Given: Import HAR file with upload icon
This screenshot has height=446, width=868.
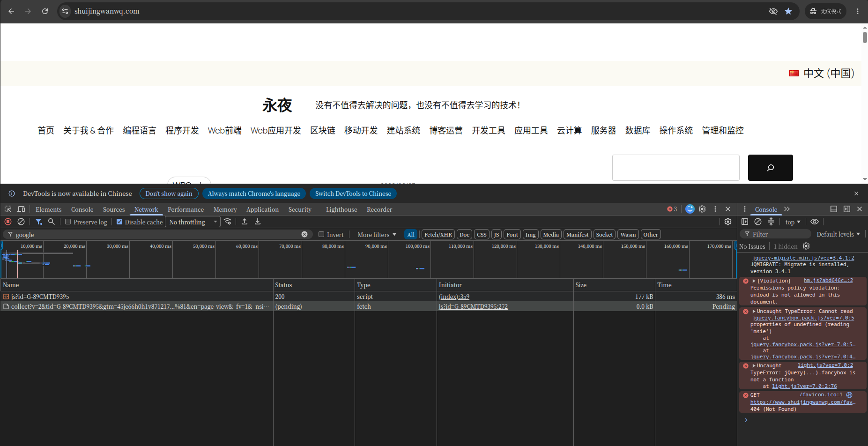Looking at the screenshot, I should [x=245, y=222].
